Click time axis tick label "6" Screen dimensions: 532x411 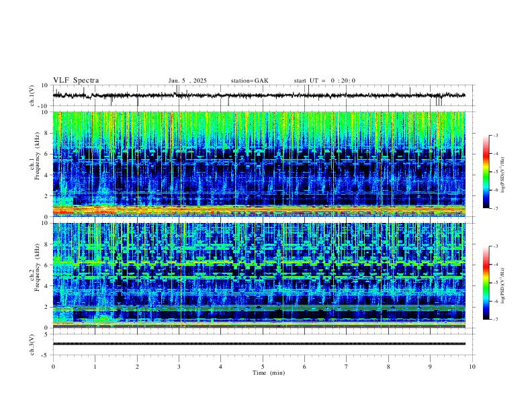(304, 367)
